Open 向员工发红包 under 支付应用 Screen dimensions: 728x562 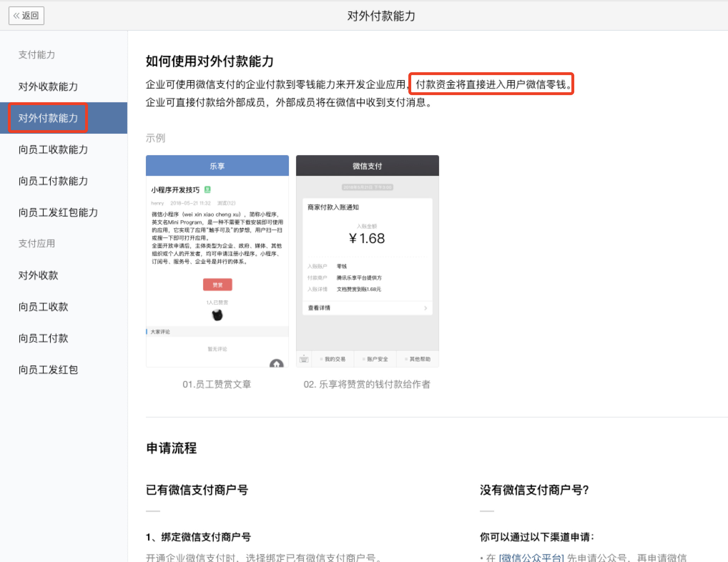click(x=48, y=370)
